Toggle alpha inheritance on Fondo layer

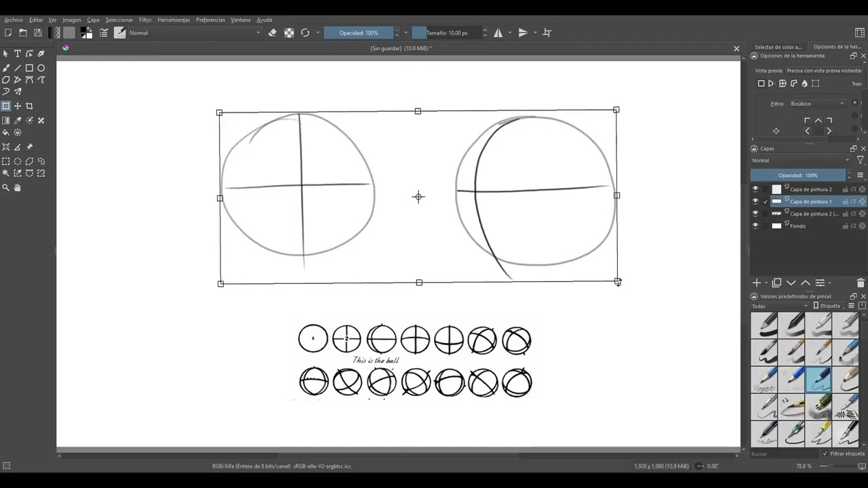854,226
